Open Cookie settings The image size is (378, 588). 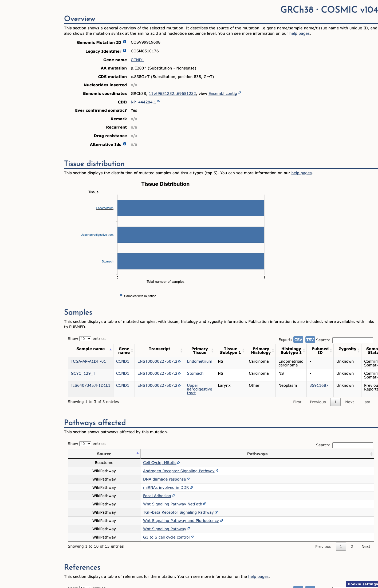coord(362,584)
